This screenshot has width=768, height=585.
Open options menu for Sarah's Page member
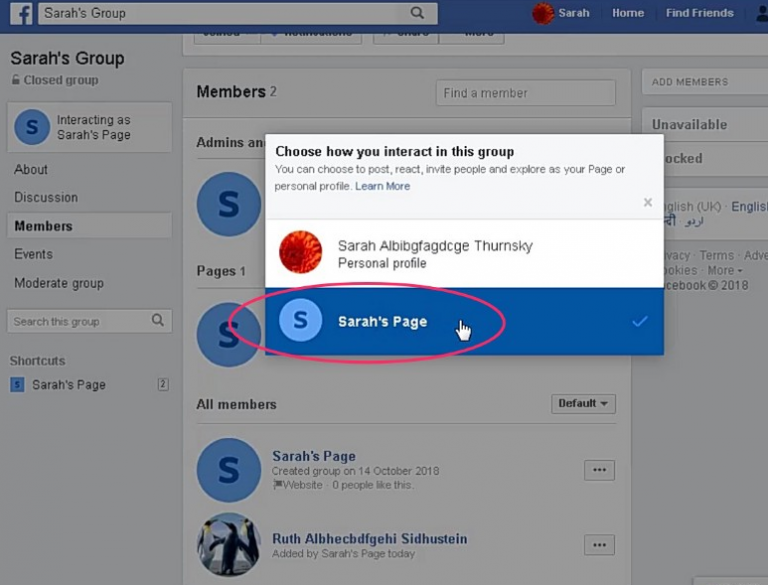(600, 470)
